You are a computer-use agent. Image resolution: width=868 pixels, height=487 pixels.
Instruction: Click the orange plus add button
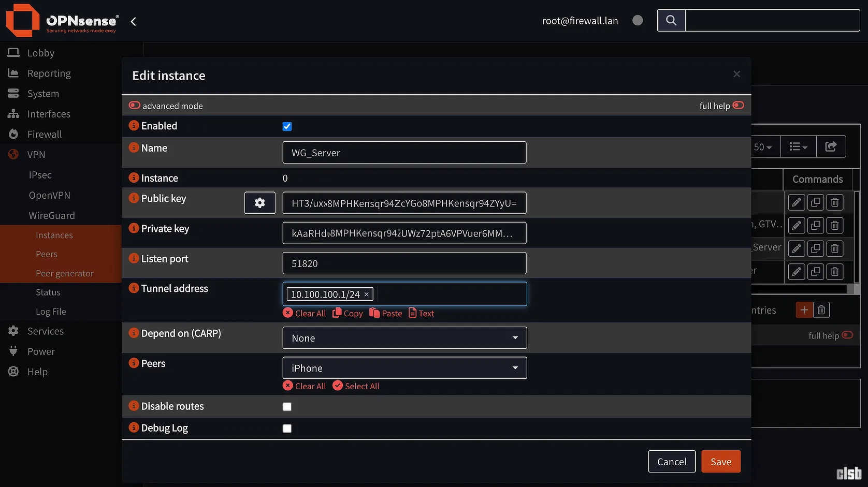tap(804, 310)
